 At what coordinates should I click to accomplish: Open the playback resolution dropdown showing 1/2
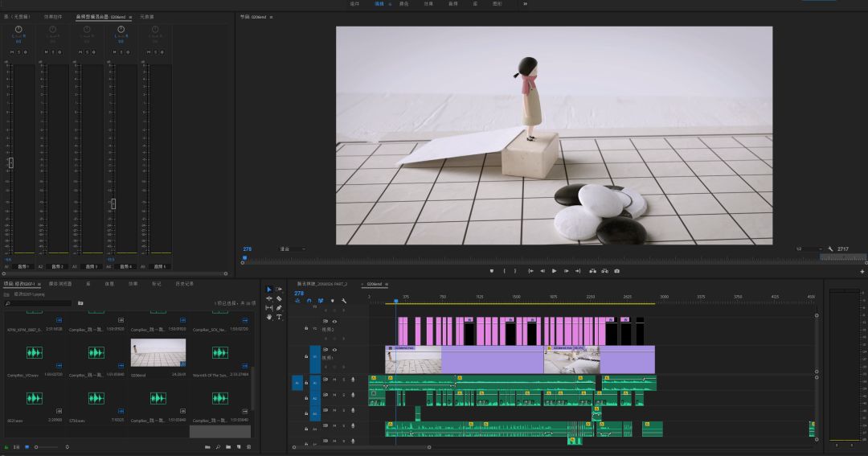pos(802,249)
